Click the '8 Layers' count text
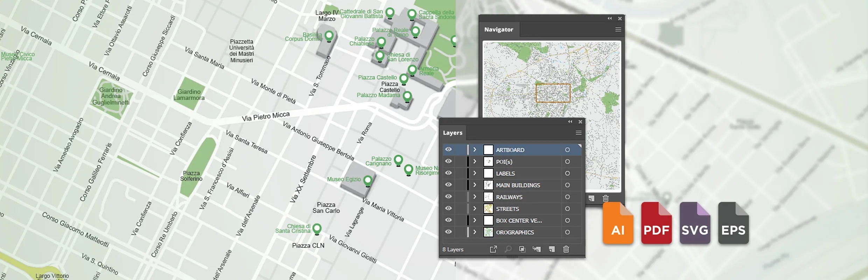Screen dimensions: 868x280 click(453, 250)
